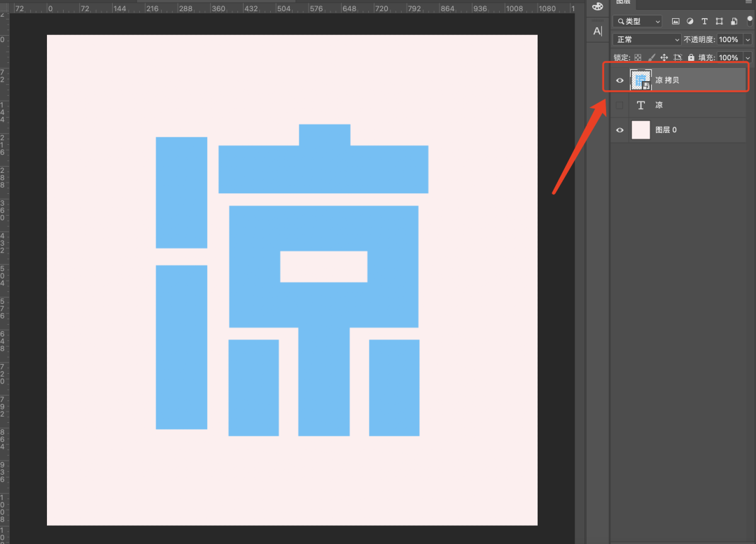Click the top blue bar of the character
Viewport: 756px width, 544px height.
pyautogui.click(x=323, y=169)
